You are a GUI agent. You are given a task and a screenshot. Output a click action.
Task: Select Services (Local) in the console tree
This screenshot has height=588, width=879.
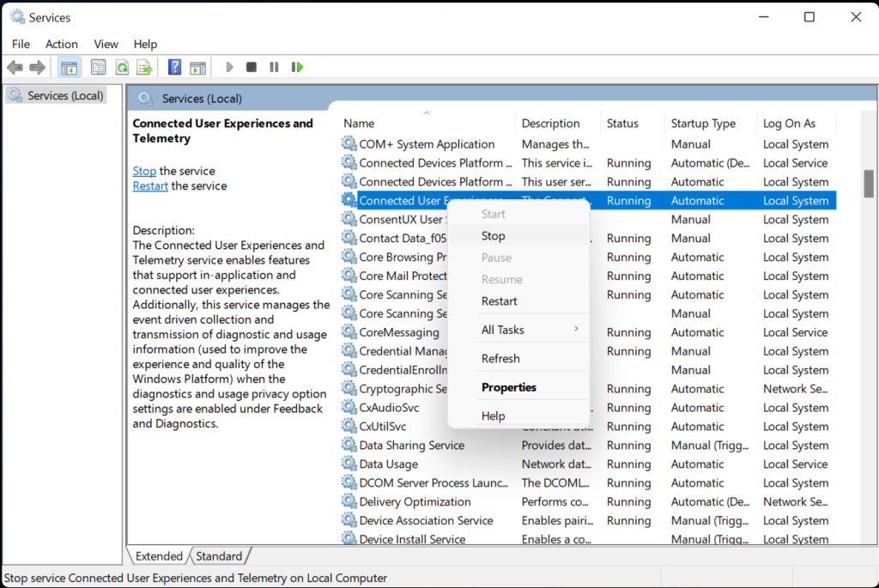64,95
